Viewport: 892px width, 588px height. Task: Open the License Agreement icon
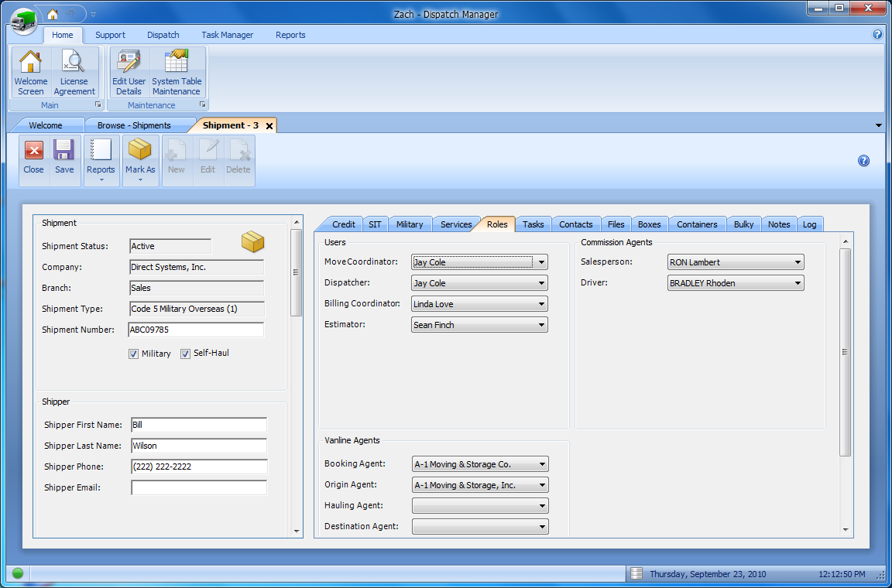(x=74, y=63)
